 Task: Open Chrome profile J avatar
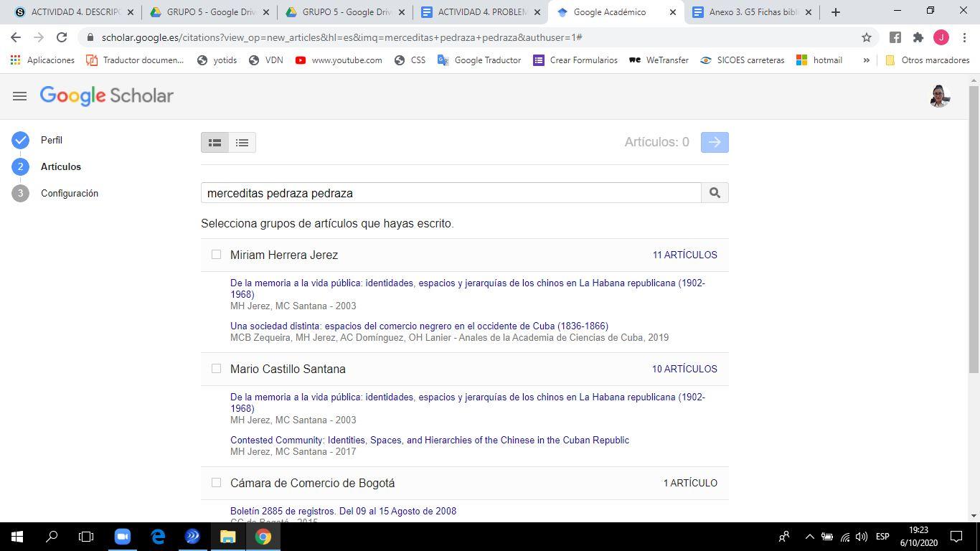click(x=941, y=37)
